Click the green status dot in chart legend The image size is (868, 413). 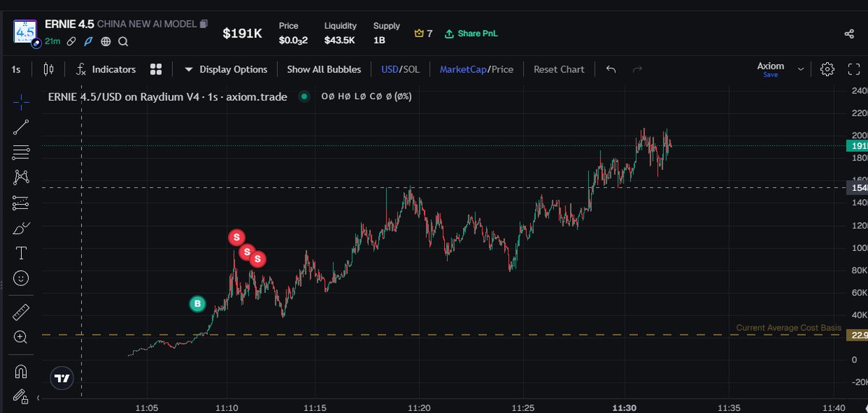coord(304,96)
